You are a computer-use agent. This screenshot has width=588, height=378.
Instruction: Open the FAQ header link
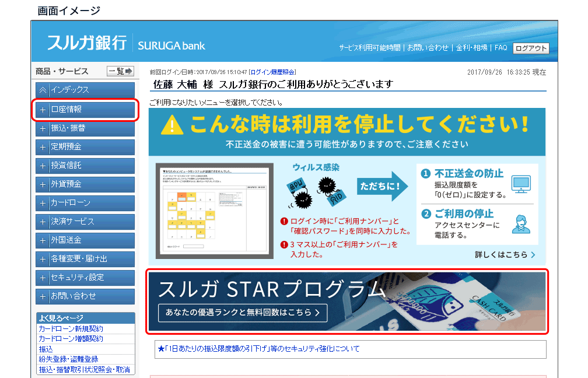(x=501, y=48)
